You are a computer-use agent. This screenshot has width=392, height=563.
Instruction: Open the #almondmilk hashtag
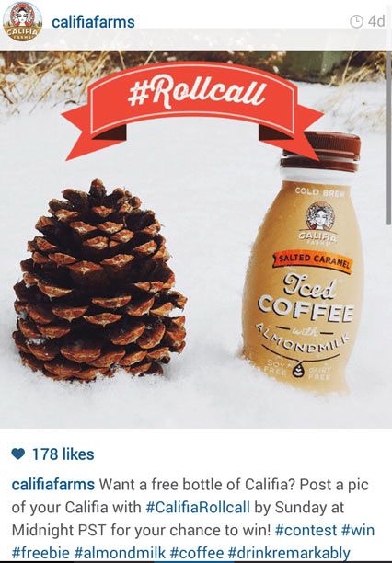[120, 553]
